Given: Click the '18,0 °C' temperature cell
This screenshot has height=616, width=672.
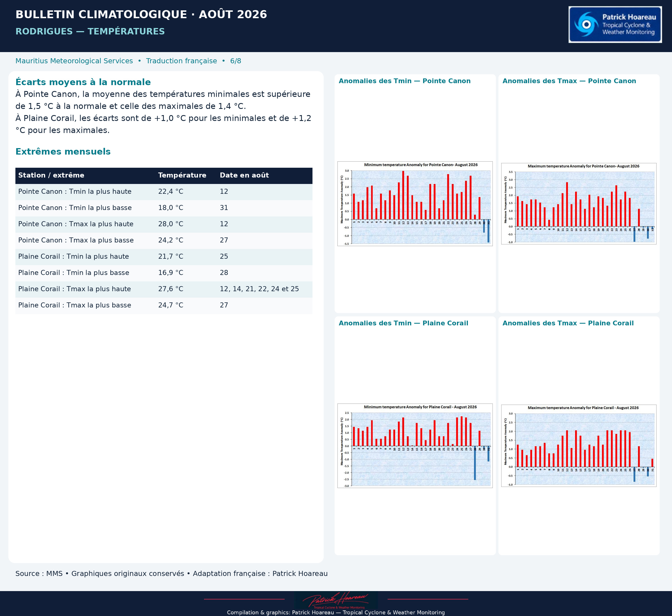Looking at the screenshot, I should (171, 208).
